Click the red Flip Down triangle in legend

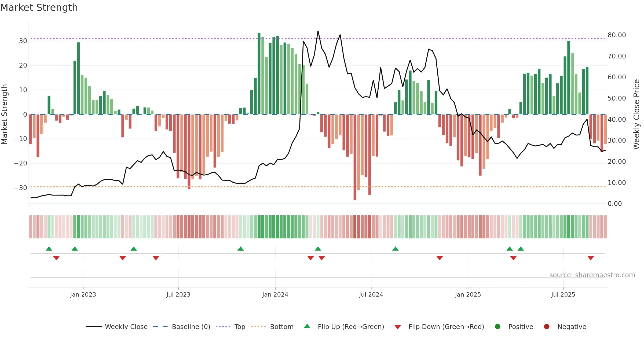coord(398,327)
